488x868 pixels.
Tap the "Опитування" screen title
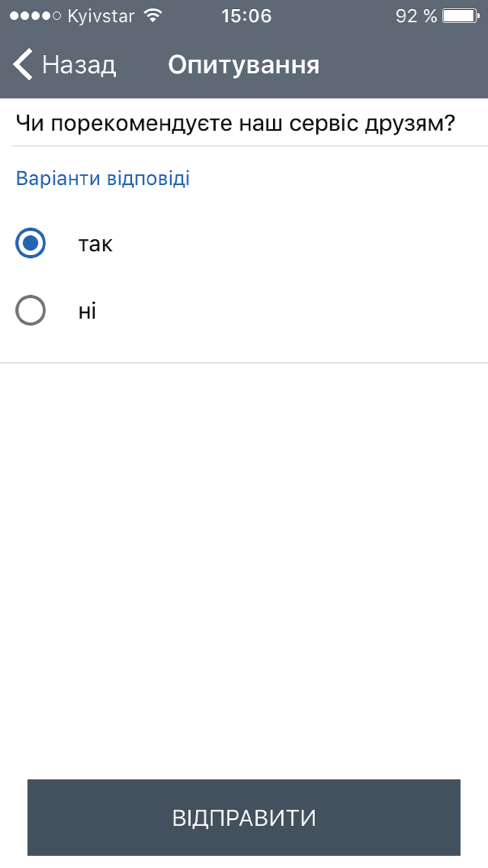pyautogui.click(x=244, y=64)
